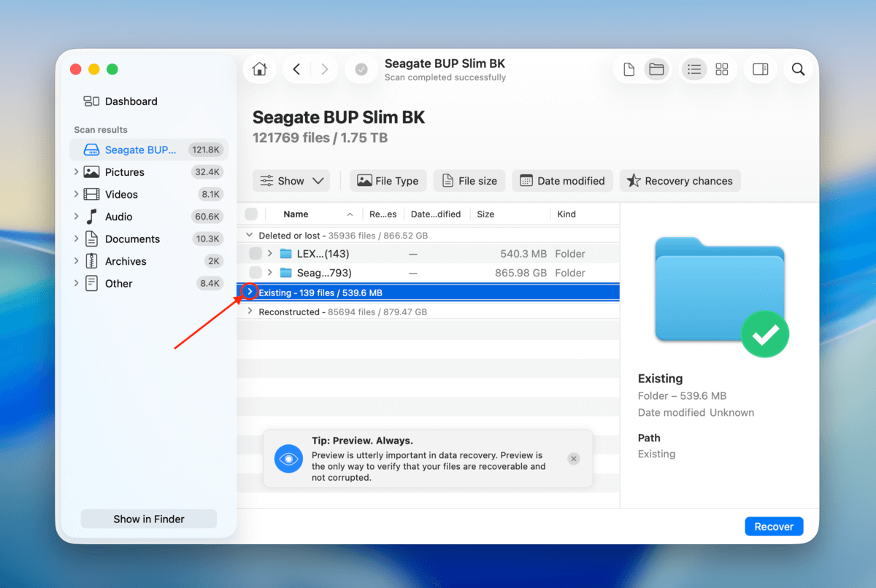
Task: Expand the Reconstructed files group
Action: pos(250,312)
